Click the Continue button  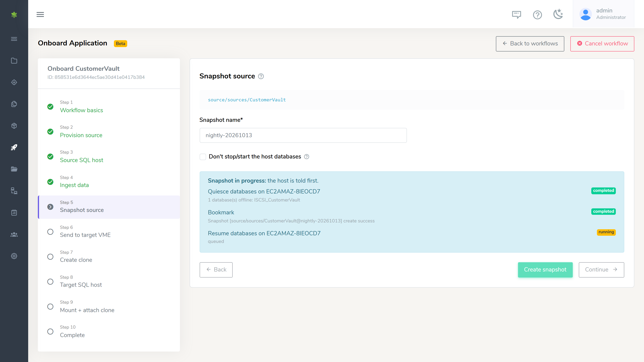pos(601,269)
